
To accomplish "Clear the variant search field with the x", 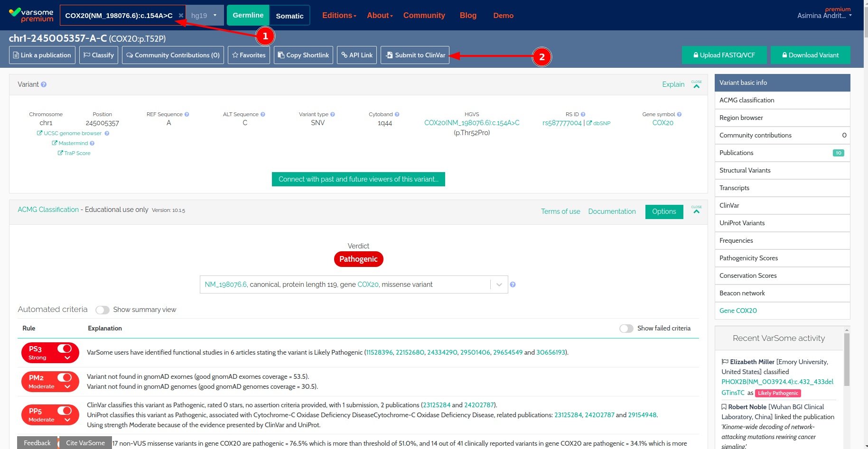I will (x=181, y=16).
